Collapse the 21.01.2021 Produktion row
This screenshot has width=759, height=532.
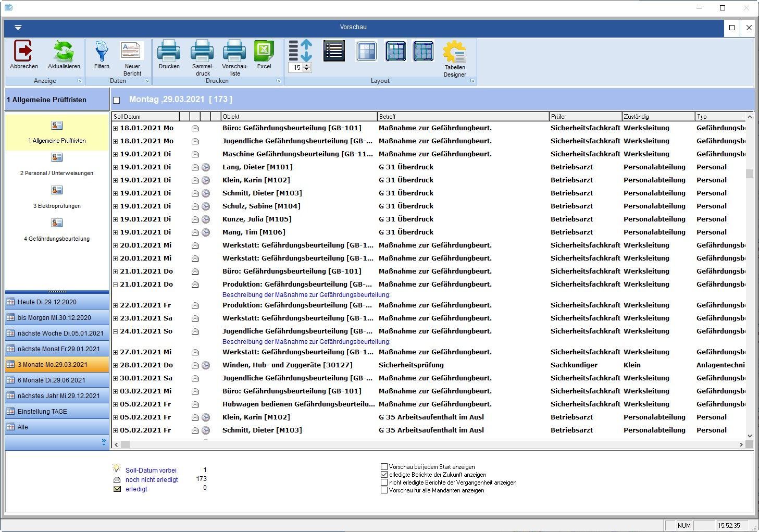tap(116, 284)
